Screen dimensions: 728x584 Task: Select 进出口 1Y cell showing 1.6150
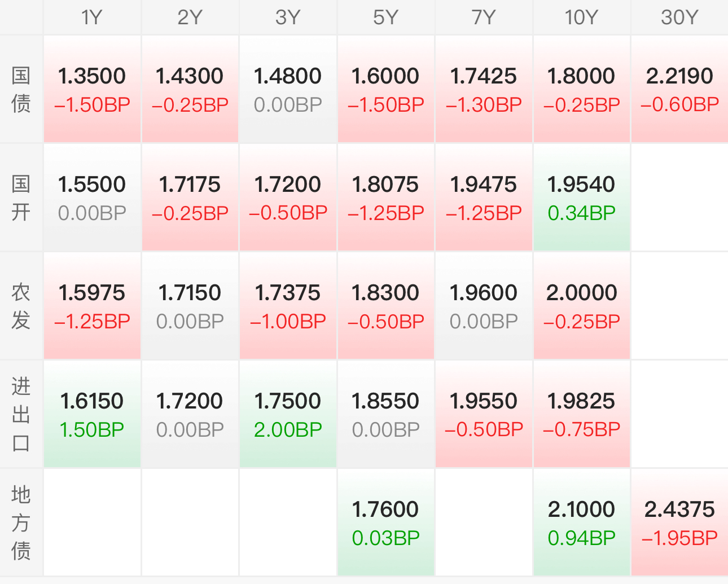[x=92, y=414]
